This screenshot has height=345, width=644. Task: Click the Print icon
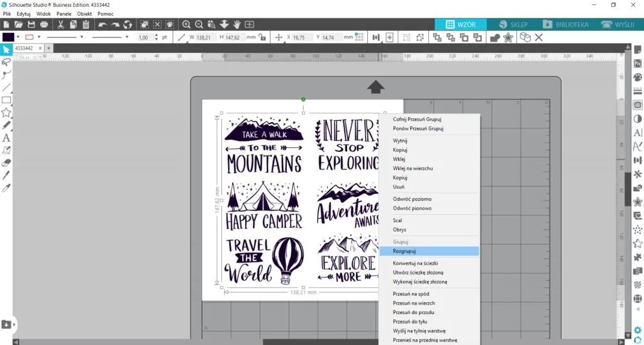[44, 25]
